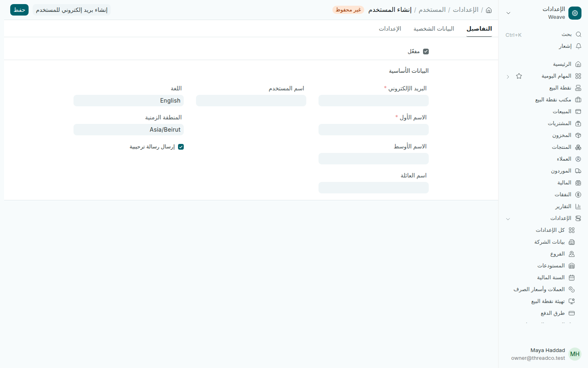Open المنطقة الزمنية dropdown showing Asia/Beirut
The height and width of the screenshot is (368, 588).
(129, 130)
